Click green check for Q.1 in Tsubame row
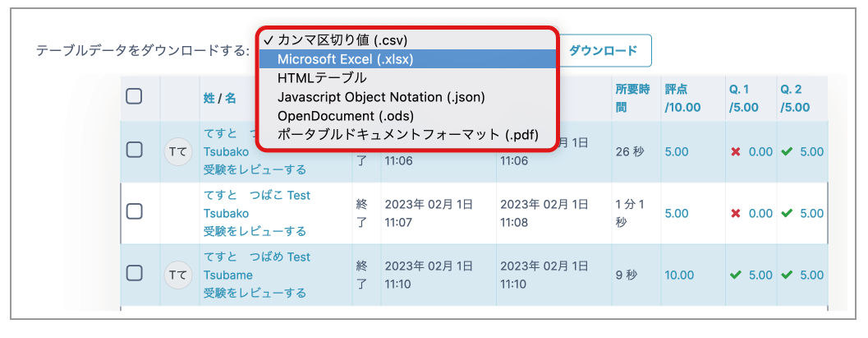868x338 pixels. 736,275
